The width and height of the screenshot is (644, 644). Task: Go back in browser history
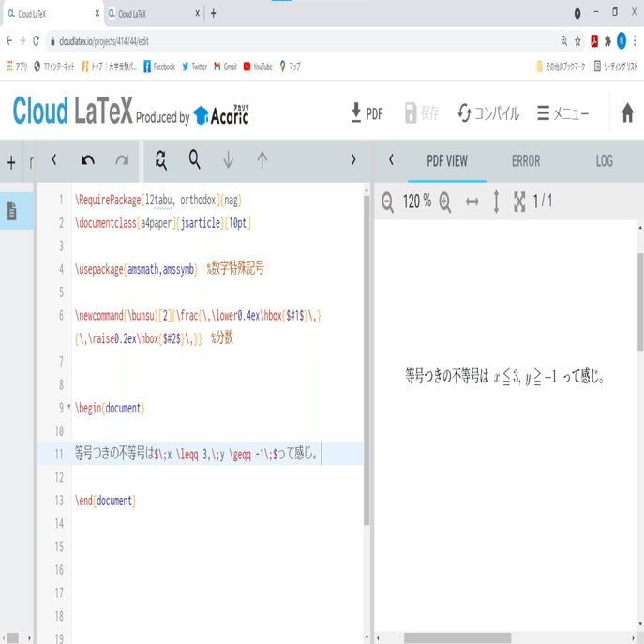(9, 40)
